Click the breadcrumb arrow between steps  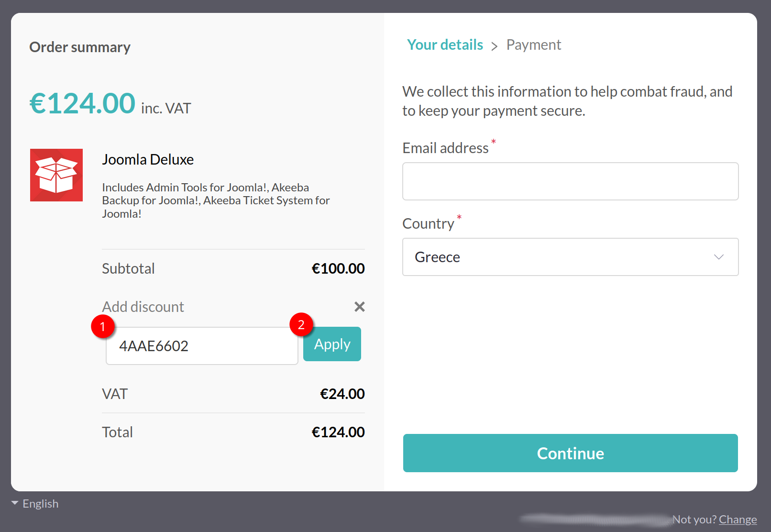495,46
